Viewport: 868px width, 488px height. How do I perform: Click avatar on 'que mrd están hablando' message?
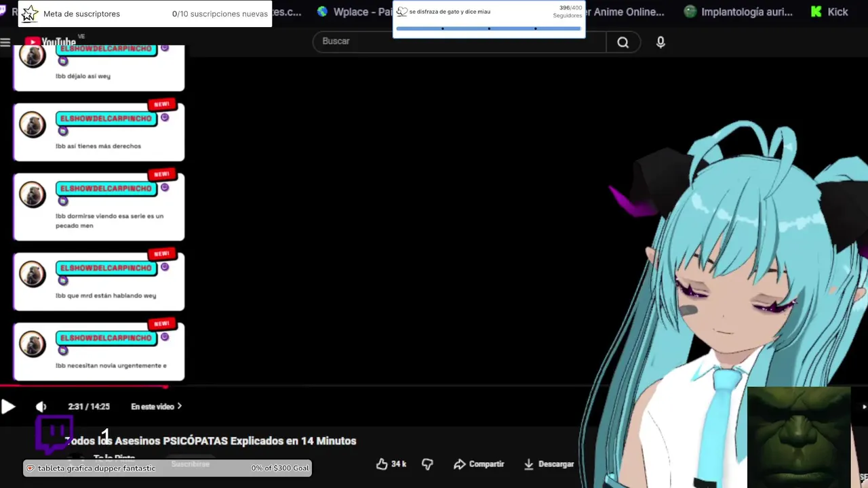(32, 274)
